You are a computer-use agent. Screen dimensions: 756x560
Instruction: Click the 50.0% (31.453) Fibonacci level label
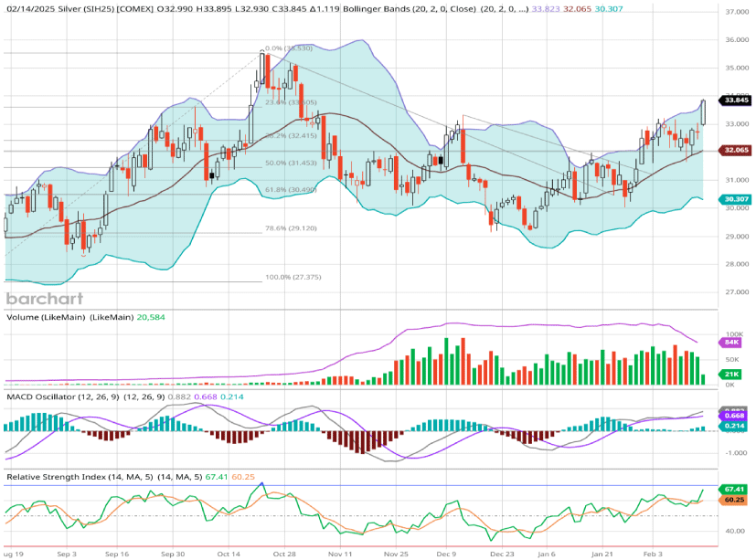(x=290, y=163)
